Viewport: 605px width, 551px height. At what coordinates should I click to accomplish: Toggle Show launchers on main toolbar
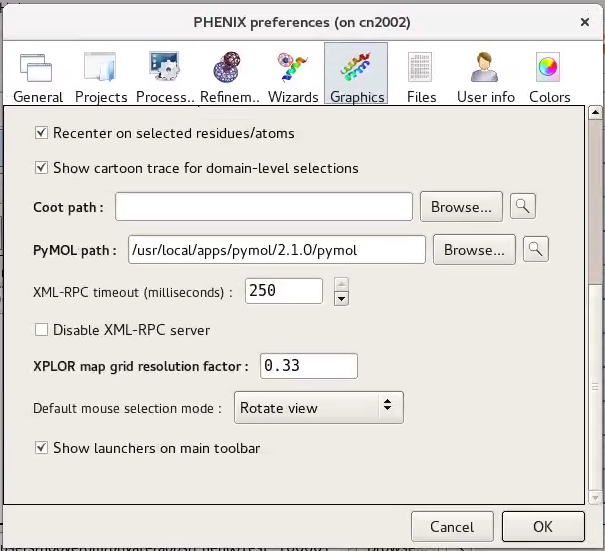pyautogui.click(x=42, y=448)
